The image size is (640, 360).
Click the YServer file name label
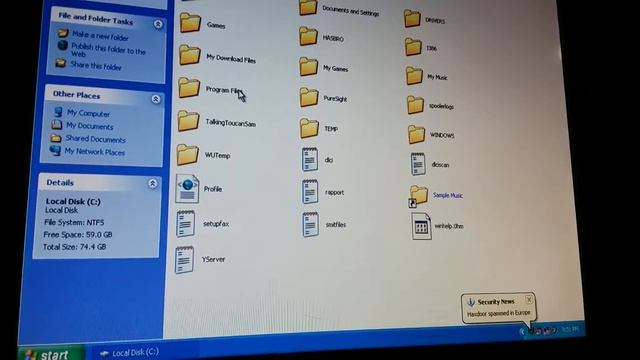click(x=213, y=259)
